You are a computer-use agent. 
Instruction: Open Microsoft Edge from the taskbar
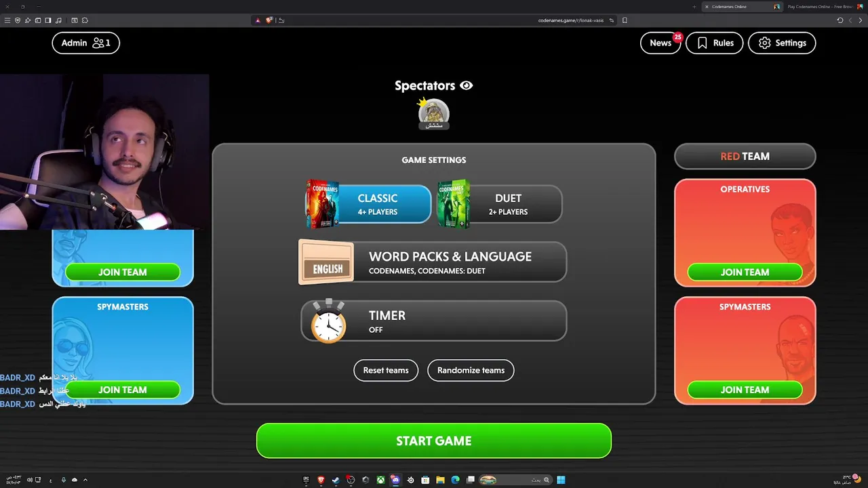(455, 480)
